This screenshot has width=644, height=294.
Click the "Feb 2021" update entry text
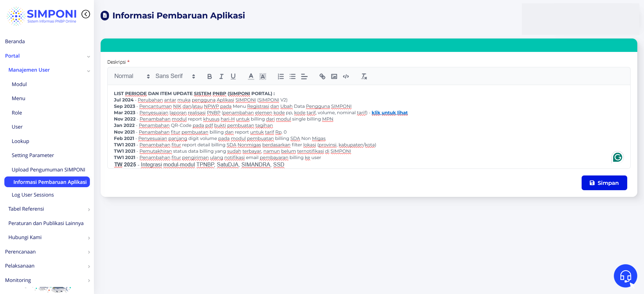tap(220, 138)
